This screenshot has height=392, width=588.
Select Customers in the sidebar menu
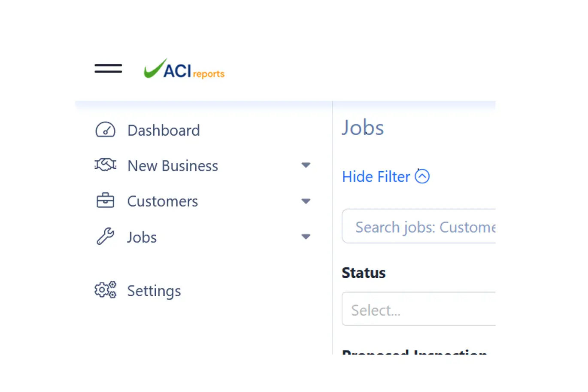[162, 201]
